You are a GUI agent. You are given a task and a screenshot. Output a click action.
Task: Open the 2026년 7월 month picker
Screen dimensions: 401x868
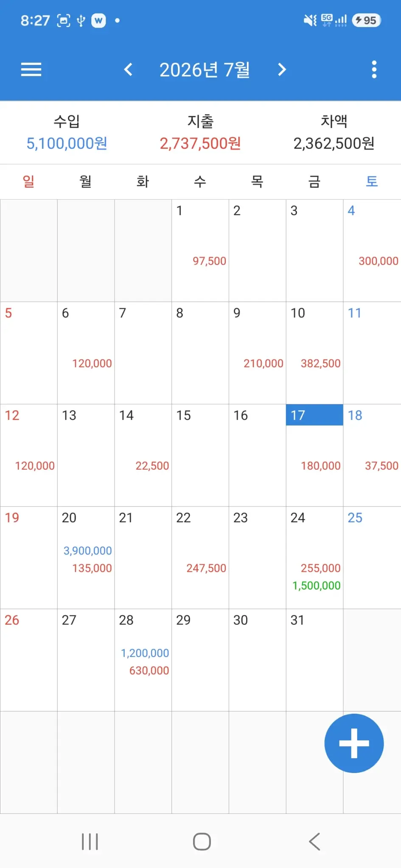point(205,70)
